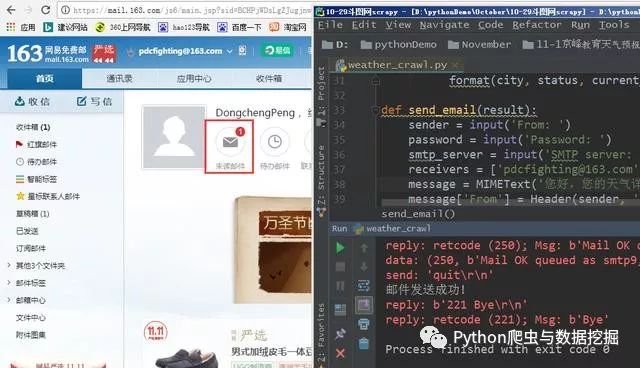
Task: Open the 智能标签 smart labels item
Action: [x=36, y=179]
